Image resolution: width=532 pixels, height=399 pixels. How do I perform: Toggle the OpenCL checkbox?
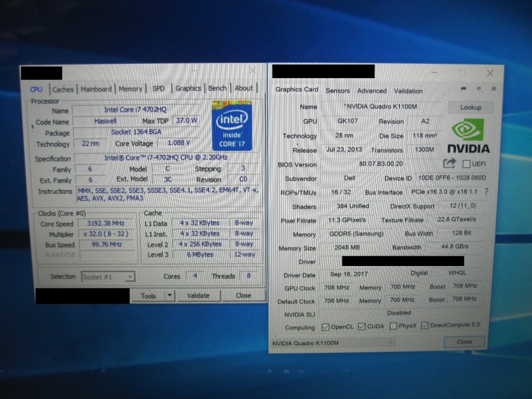point(325,327)
